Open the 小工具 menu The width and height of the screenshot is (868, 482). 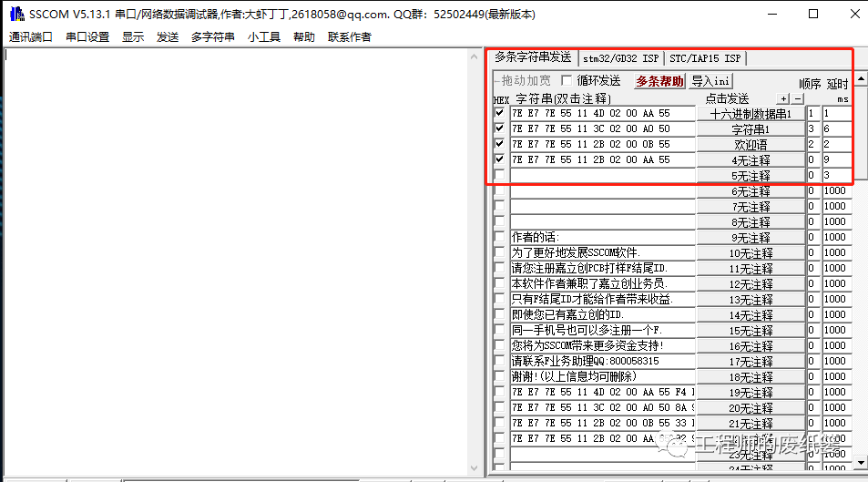[264, 37]
